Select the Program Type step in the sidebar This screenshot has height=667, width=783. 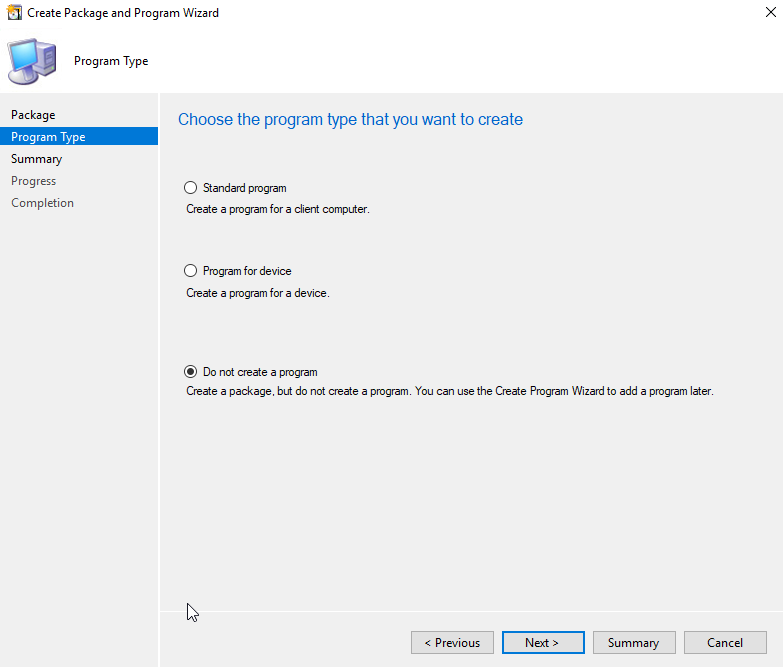tap(48, 137)
